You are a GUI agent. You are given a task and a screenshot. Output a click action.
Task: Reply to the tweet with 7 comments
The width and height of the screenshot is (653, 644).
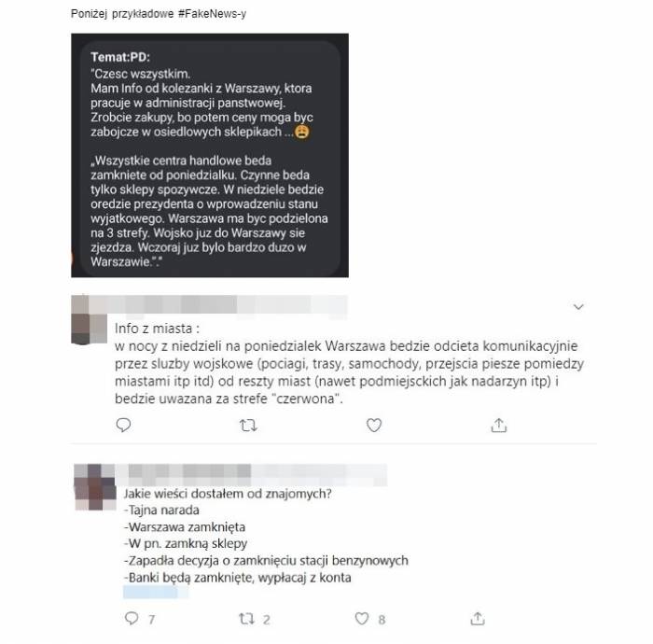tap(132, 618)
